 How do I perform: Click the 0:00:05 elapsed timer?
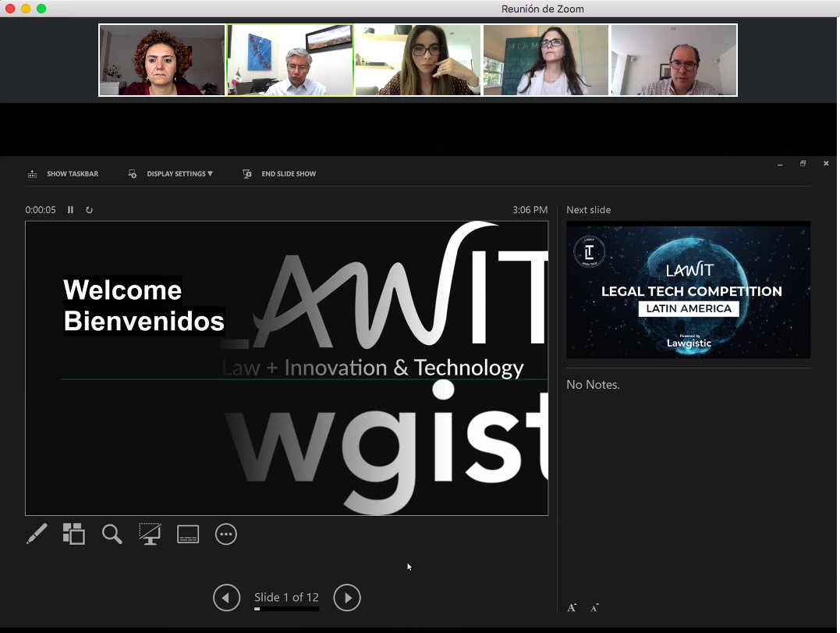tap(41, 210)
